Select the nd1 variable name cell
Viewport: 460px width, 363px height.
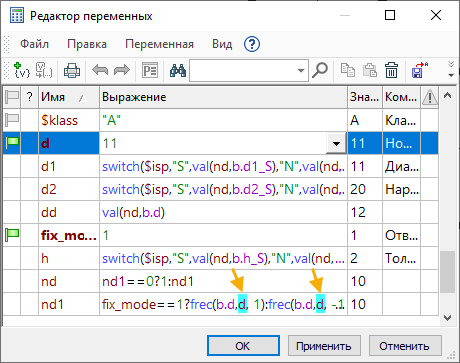(x=69, y=304)
